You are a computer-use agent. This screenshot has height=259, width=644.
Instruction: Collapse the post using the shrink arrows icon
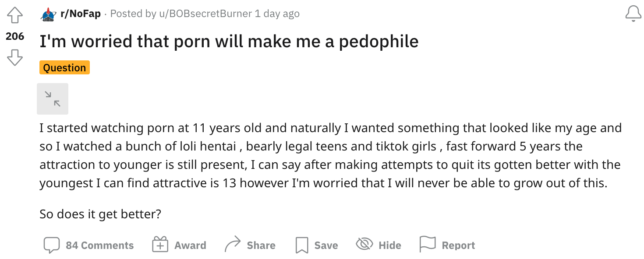(x=53, y=99)
